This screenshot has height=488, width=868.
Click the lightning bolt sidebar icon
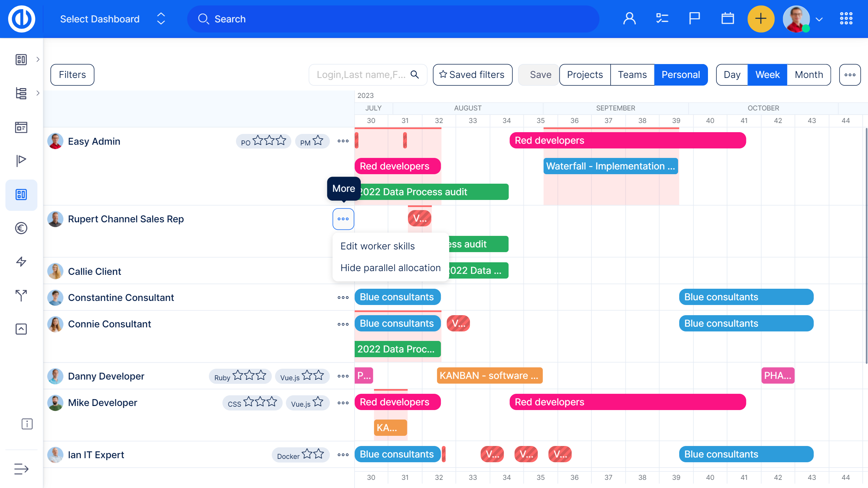coord(21,262)
